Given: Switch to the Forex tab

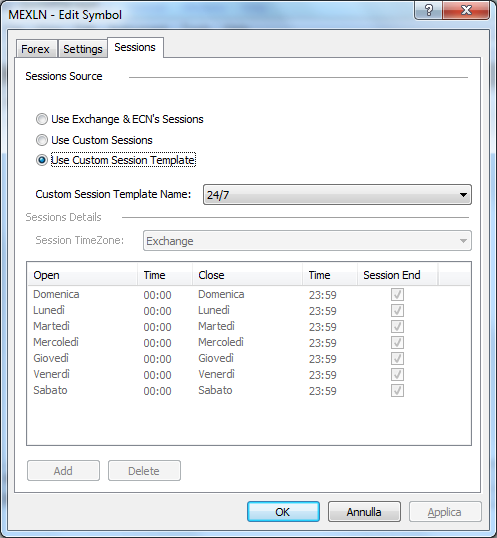Looking at the screenshot, I should pyautogui.click(x=36, y=49).
